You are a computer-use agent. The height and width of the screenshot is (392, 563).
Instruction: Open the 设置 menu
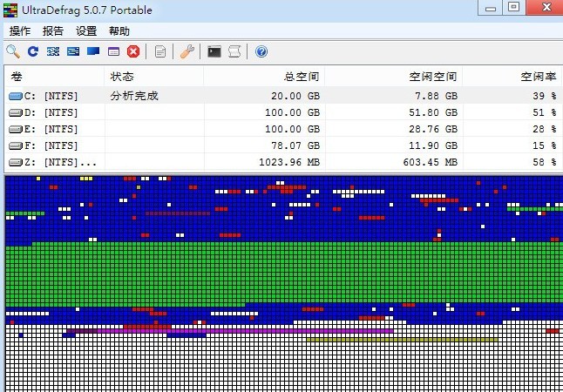pos(86,31)
